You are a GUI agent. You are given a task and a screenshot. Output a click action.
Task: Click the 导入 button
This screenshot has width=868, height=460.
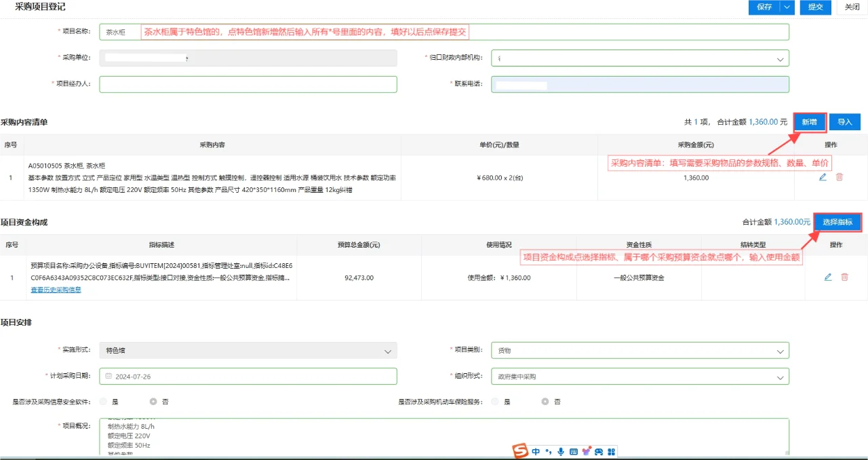click(845, 122)
